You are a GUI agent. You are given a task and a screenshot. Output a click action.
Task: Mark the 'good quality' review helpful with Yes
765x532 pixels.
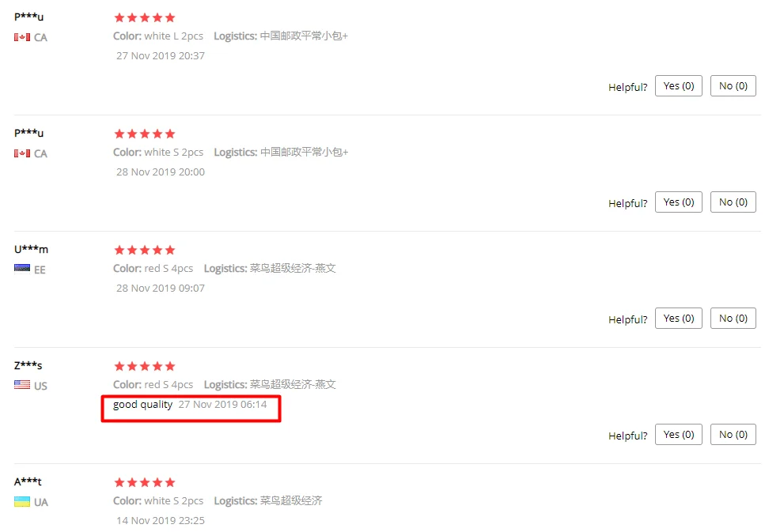point(679,434)
